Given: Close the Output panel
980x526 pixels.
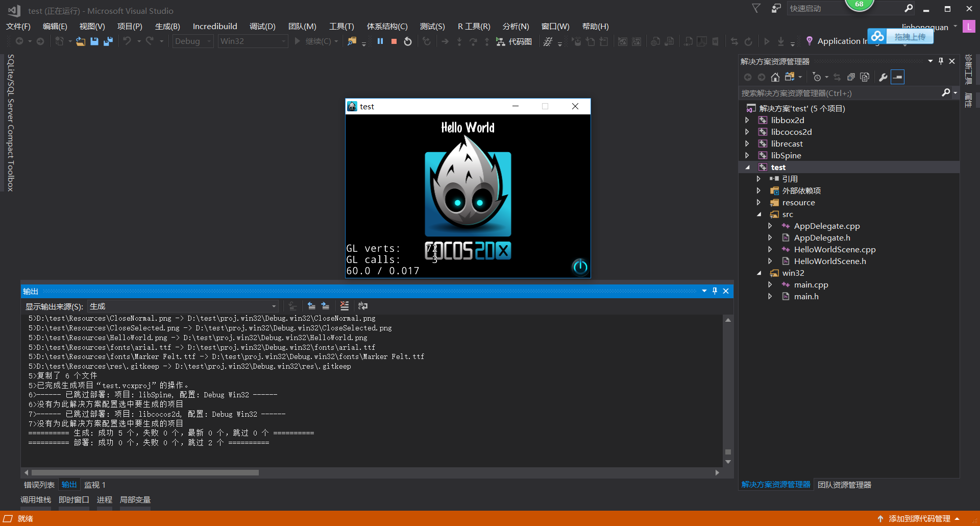Looking at the screenshot, I should [x=726, y=291].
